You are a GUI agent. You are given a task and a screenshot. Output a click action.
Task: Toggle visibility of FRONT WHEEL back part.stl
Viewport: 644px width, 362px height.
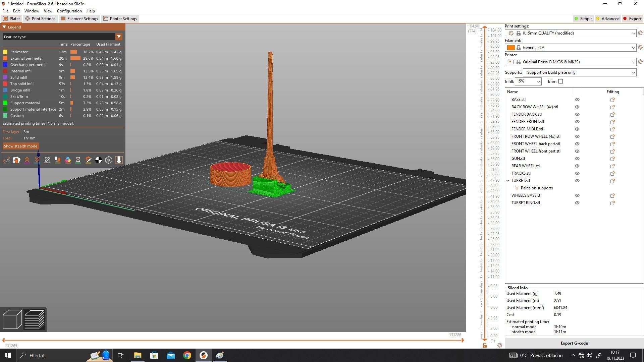pos(577,144)
